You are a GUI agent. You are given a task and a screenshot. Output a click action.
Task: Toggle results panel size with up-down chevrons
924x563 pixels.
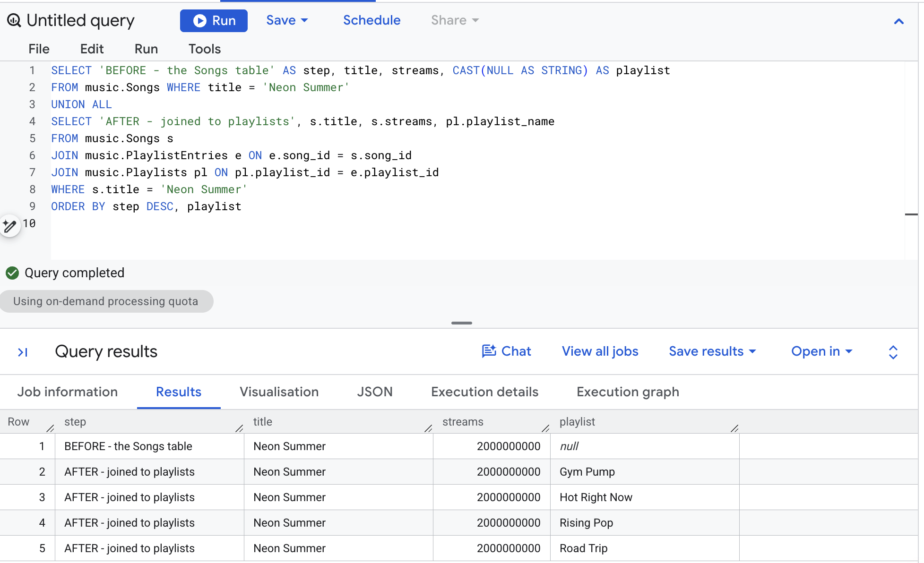(893, 352)
